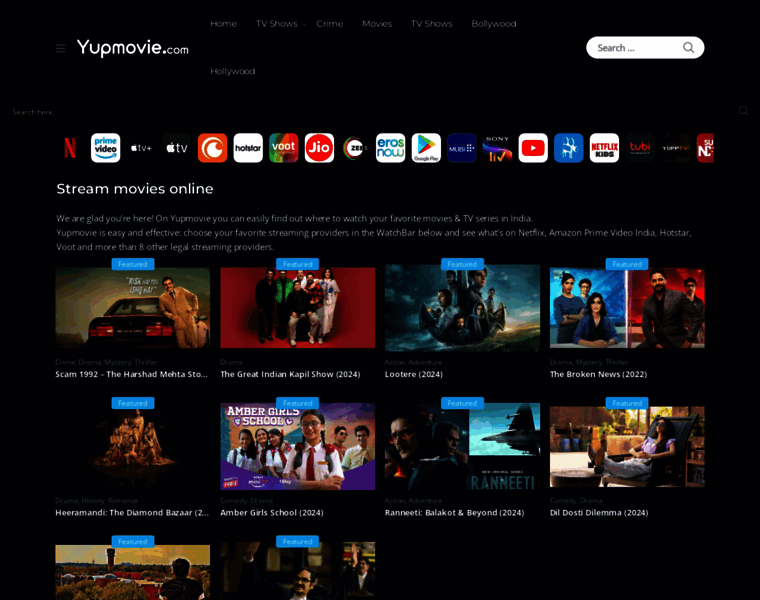Select the Crunchyroll provider icon

tap(212, 148)
